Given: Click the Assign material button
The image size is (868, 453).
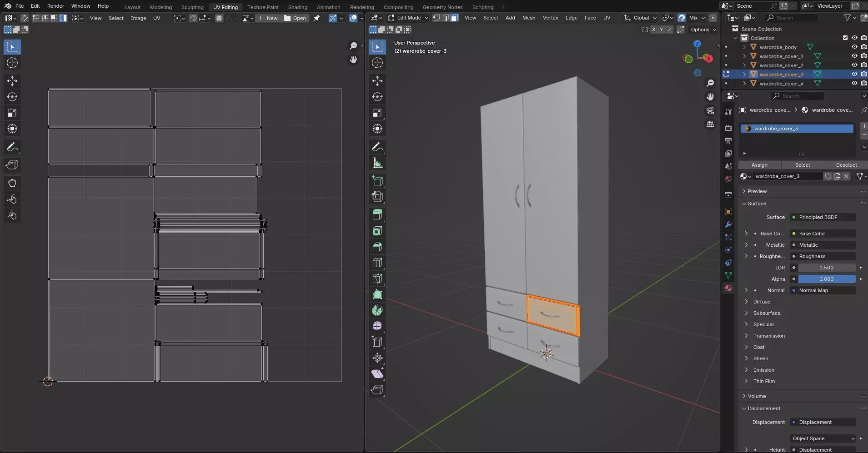Looking at the screenshot, I should 759,165.
